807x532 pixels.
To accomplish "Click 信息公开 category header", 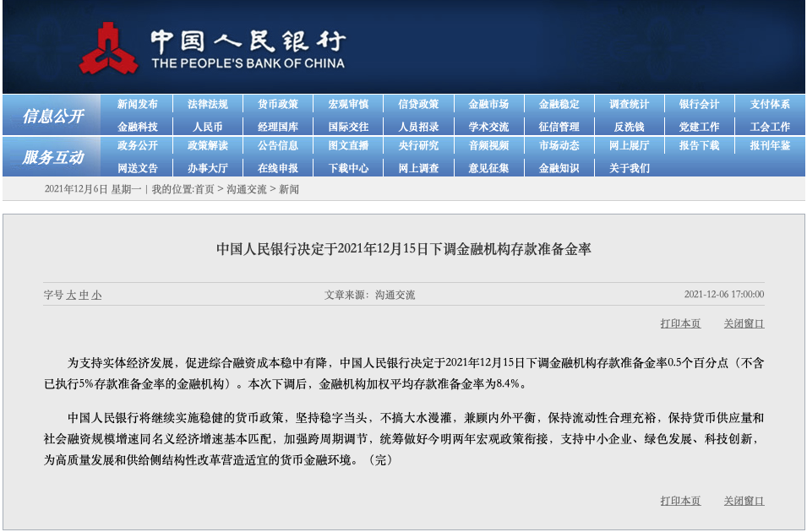I will point(52,116).
